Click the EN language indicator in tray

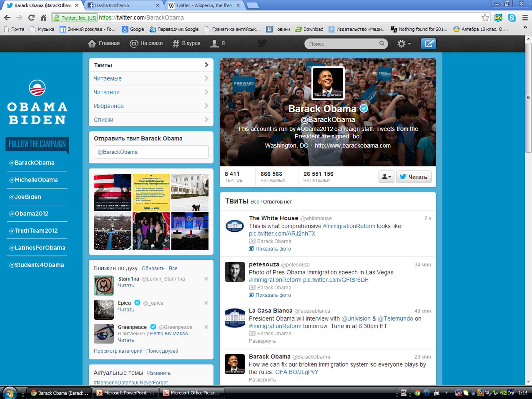point(403,393)
